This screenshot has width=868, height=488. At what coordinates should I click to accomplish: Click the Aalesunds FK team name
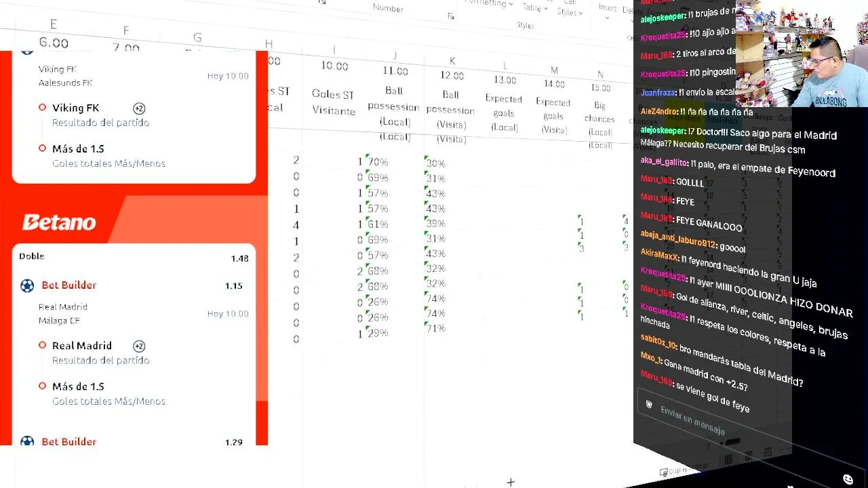pyautogui.click(x=66, y=83)
